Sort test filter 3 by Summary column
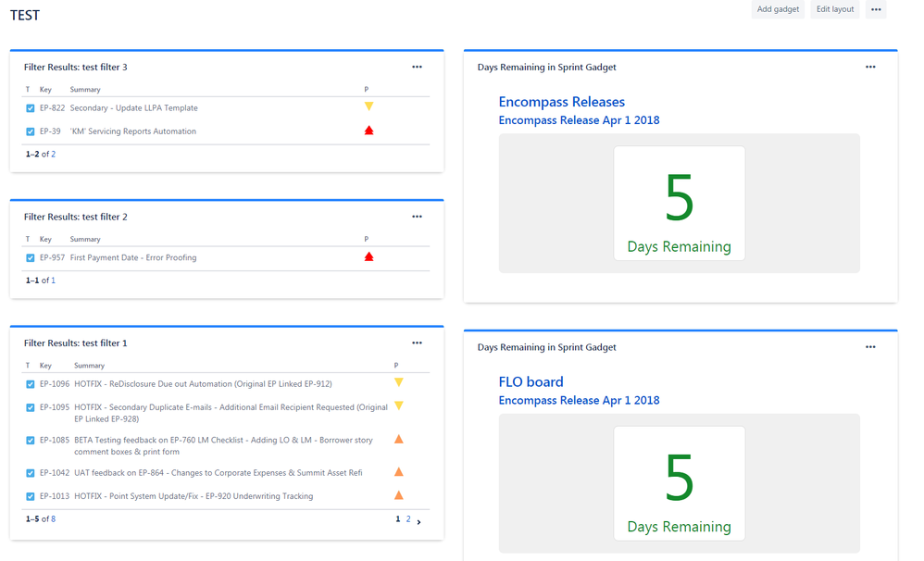Image resolution: width=924 pixels, height=561 pixels. pyautogui.click(x=85, y=90)
